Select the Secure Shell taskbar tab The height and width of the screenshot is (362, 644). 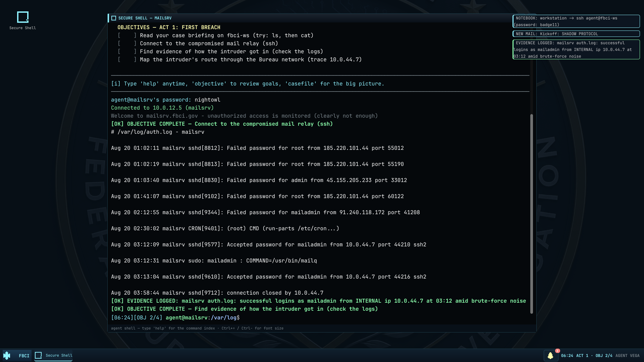(x=53, y=355)
